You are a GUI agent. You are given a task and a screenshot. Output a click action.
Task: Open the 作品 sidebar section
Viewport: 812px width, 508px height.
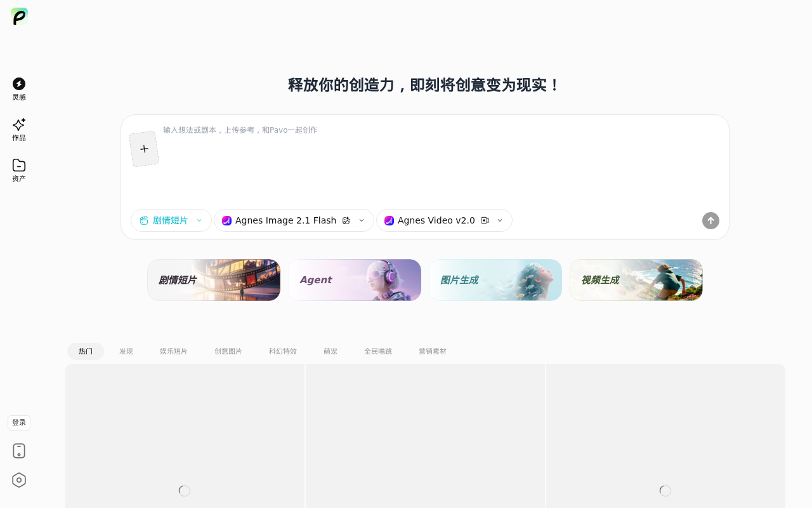click(x=19, y=130)
